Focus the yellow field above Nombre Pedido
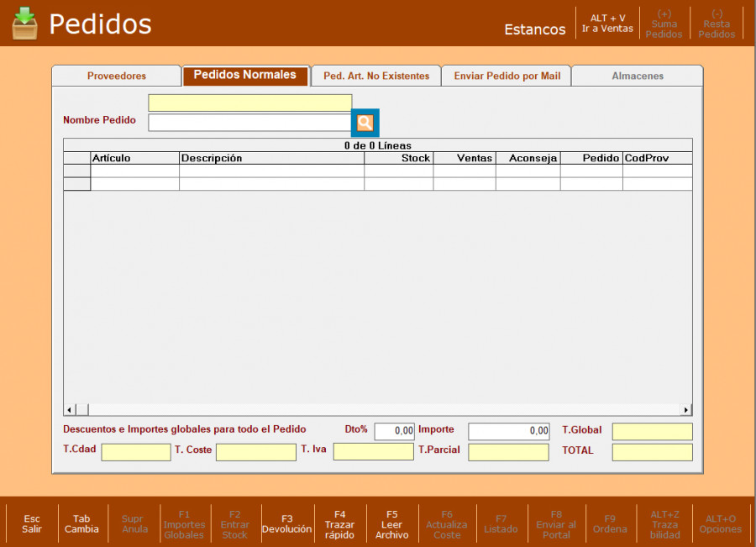 (x=249, y=103)
